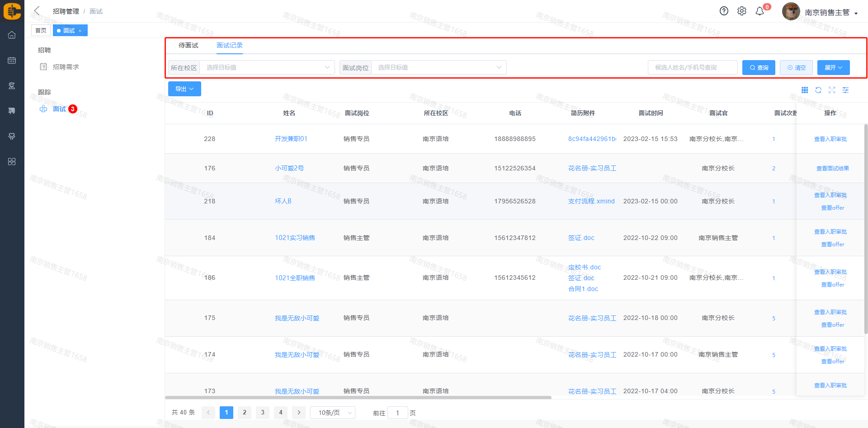Image resolution: width=868 pixels, height=428 pixels.
Task: Click the grid view icon above table
Action: [x=805, y=90]
